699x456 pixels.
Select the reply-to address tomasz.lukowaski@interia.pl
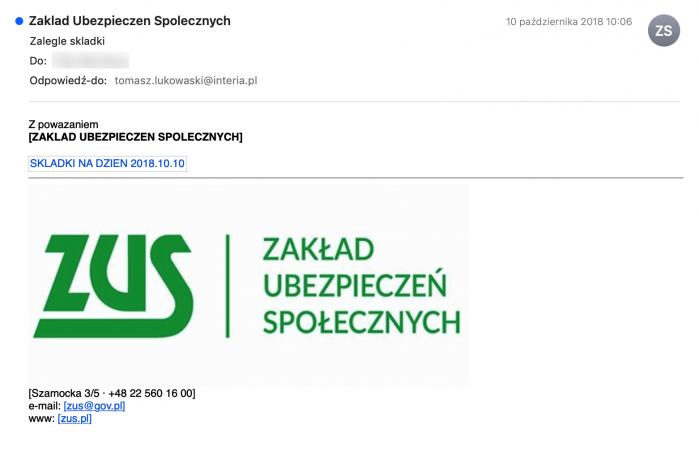tap(185, 81)
